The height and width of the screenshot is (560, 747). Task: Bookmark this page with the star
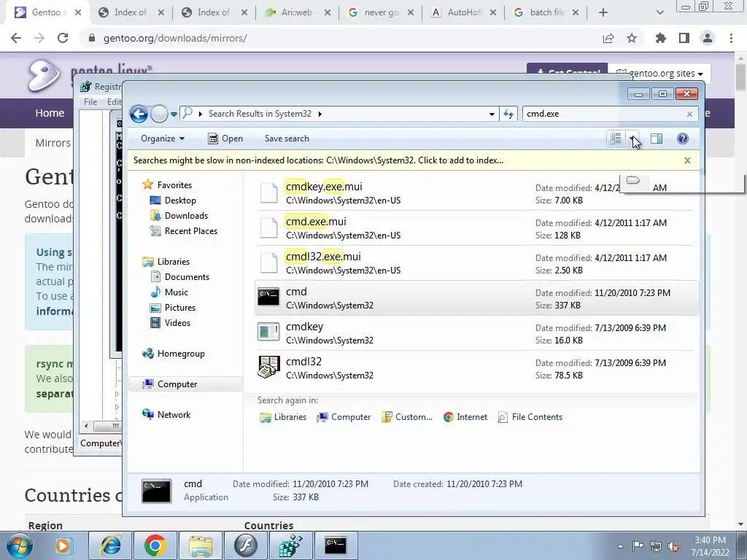pyautogui.click(x=632, y=38)
